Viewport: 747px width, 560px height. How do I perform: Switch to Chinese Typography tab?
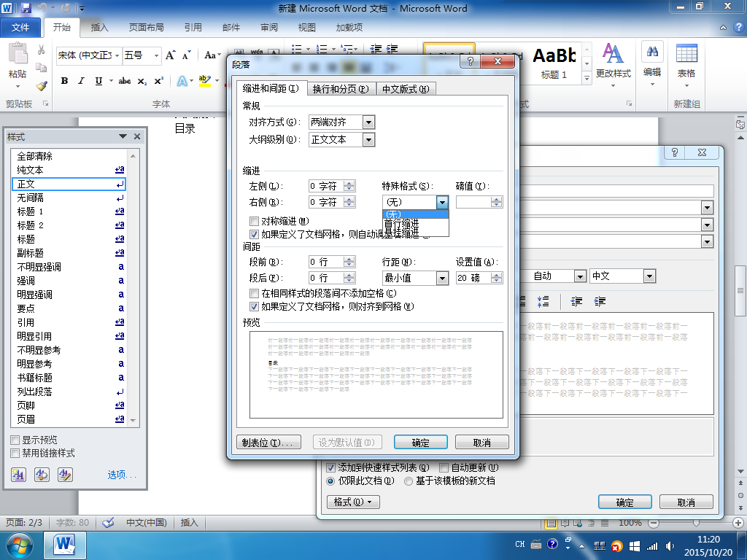pyautogui.click(x=406, y=89)
